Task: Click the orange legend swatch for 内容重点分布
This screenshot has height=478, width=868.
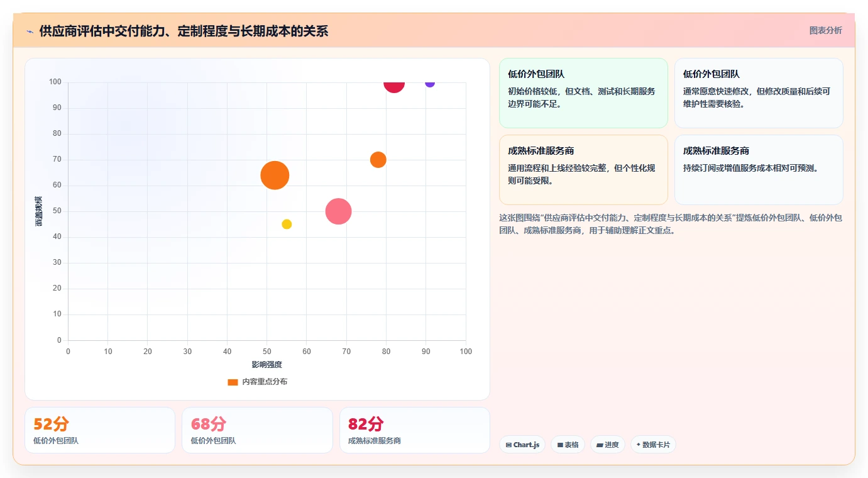Action: pos(233,382)
